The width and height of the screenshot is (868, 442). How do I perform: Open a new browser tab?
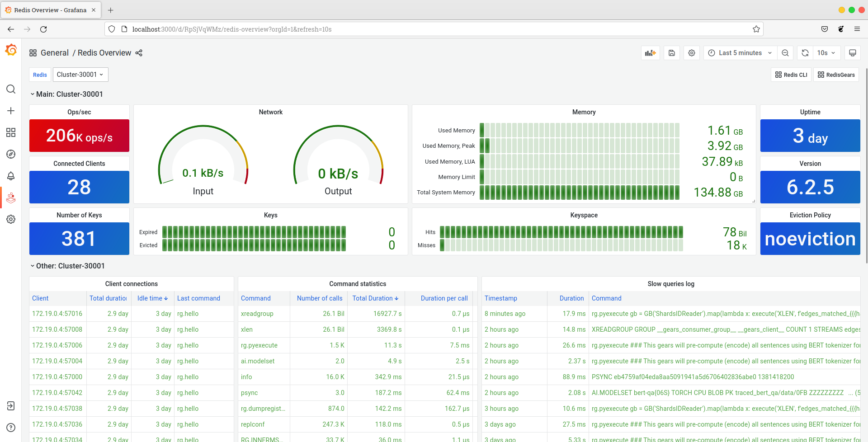[x=110, y=10]
